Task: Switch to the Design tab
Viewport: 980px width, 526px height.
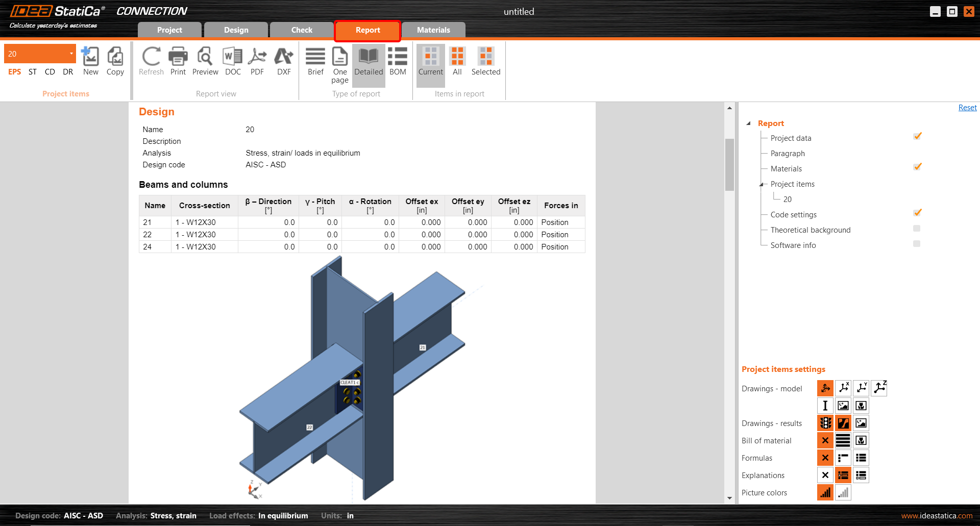Action: point(236,30)
